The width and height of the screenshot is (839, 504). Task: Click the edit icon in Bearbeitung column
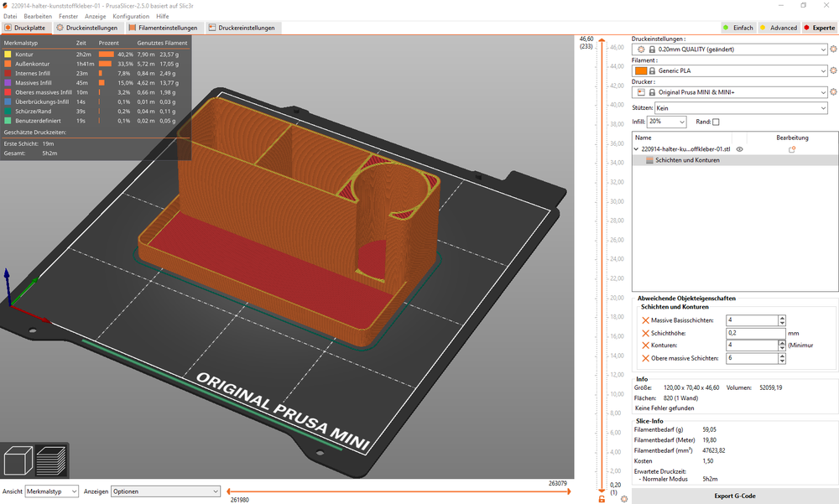(791, 149)
